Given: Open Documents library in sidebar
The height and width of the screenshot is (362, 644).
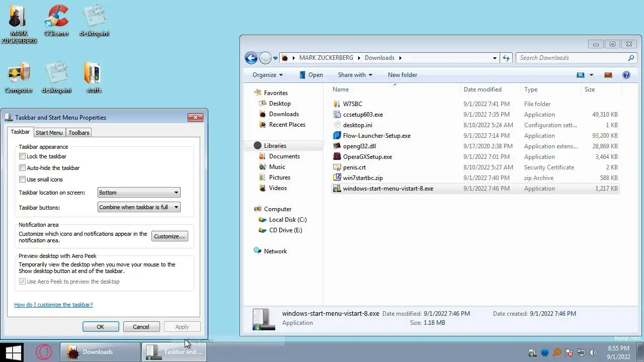Looking at the screenshot, I should [284, 156].
